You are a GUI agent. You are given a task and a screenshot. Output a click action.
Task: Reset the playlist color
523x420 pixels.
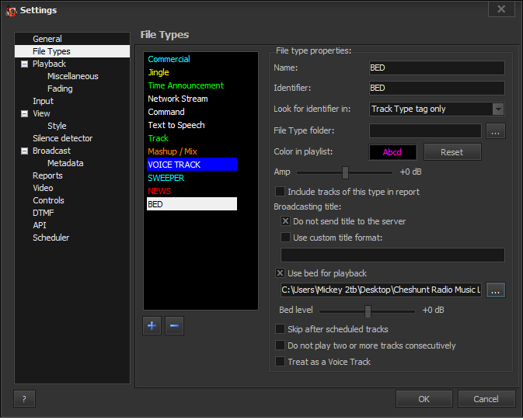tap(452, 153)
